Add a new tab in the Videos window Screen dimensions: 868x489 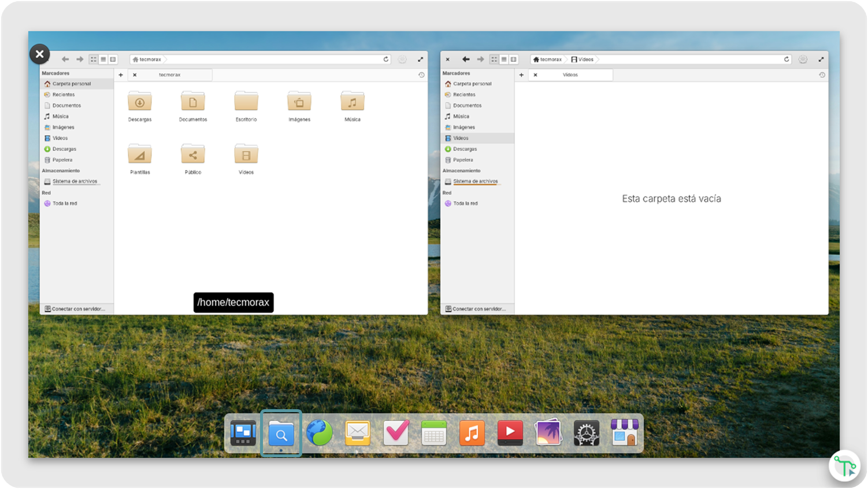pyautogui.click(x=521, y=75)
